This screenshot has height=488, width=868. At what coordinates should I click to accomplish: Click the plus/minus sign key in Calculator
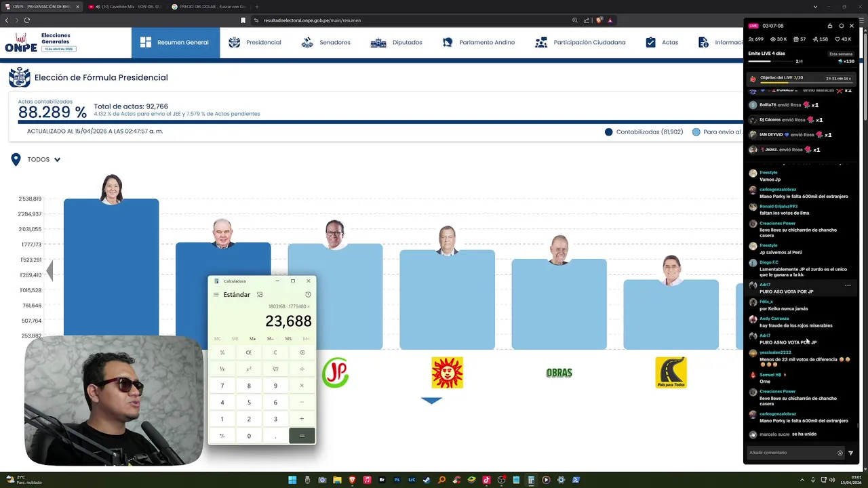pyautogui.click(x=222, y=436)
